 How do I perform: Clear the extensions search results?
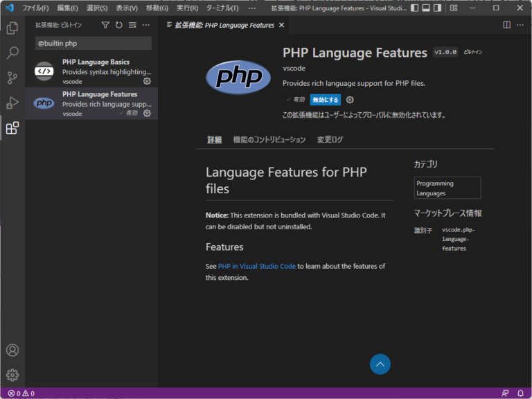[x=132, y=25]
